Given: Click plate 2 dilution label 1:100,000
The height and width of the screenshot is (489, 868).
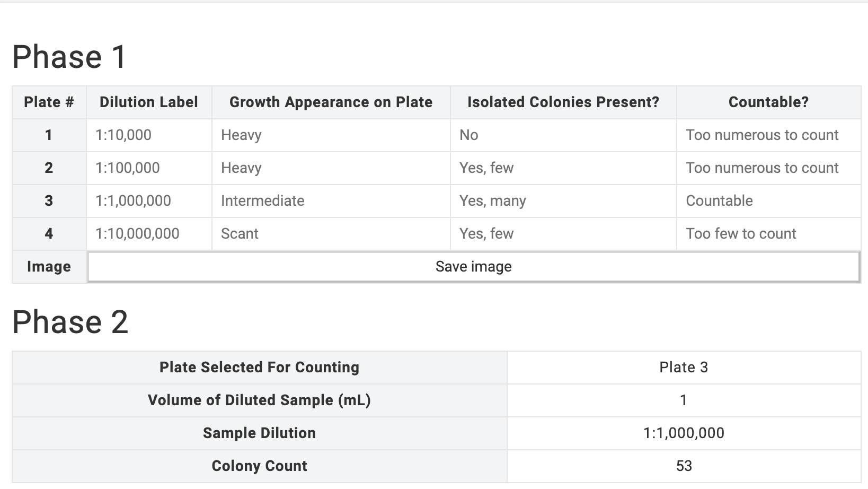Looking at the screenshot, I should pos(149,168).
